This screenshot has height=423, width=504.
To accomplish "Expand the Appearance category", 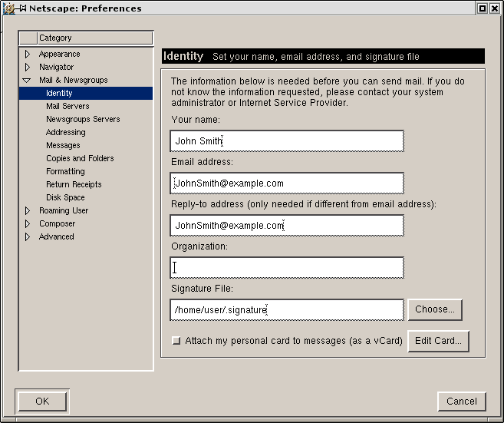I will pos(28,55).
